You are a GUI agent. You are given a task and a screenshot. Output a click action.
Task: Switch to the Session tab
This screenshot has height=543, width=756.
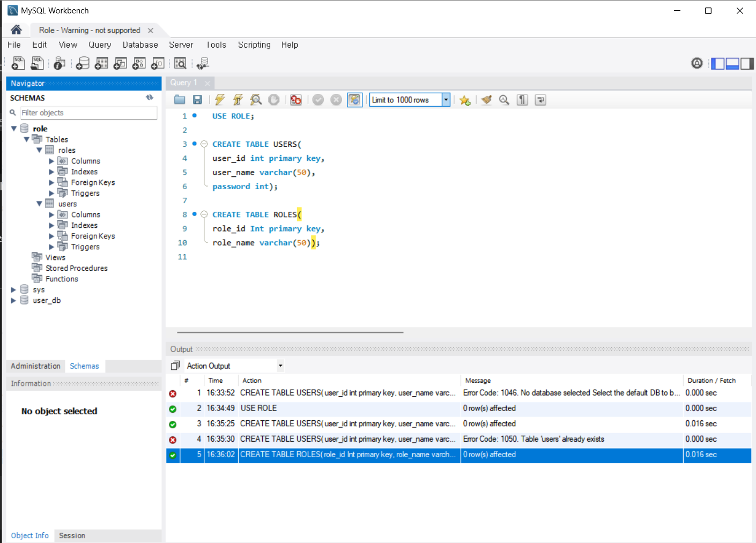72,535
